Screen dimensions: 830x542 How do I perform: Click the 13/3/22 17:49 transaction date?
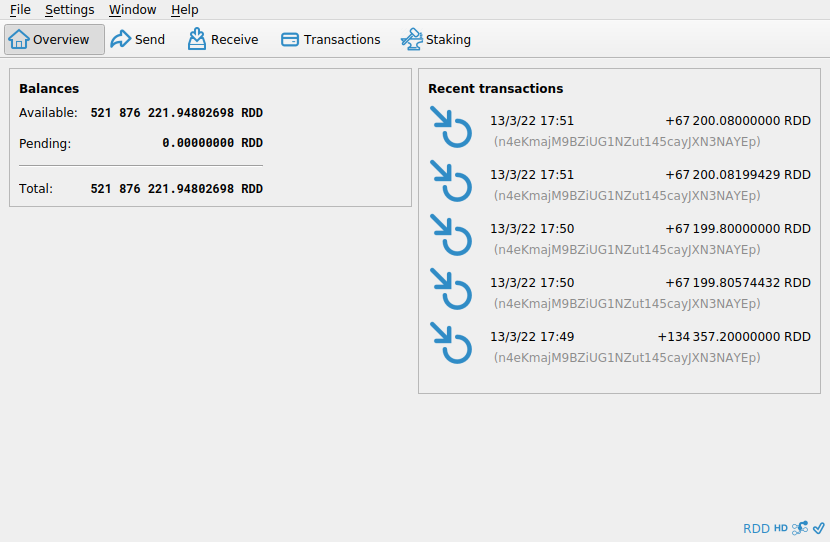(x=532, y=337)
